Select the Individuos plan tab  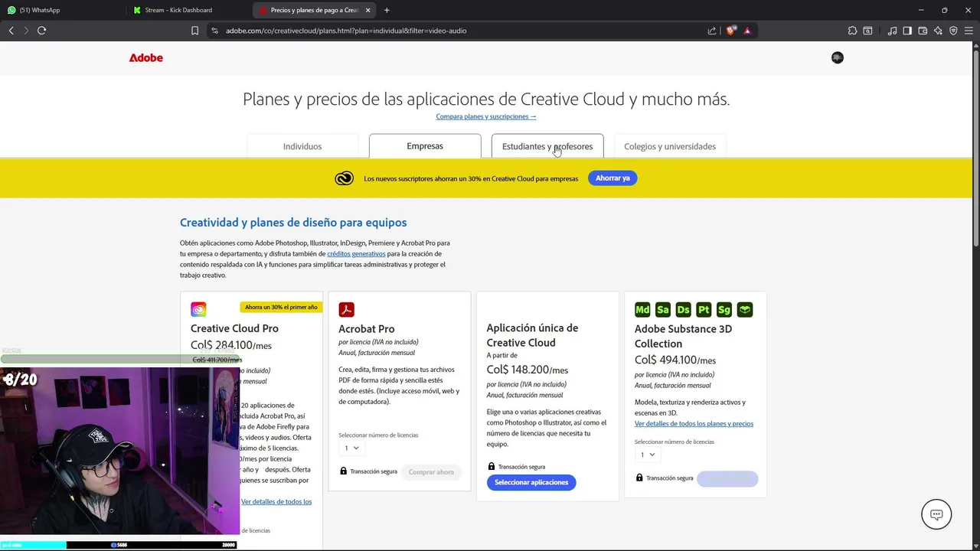pos(302,146)
